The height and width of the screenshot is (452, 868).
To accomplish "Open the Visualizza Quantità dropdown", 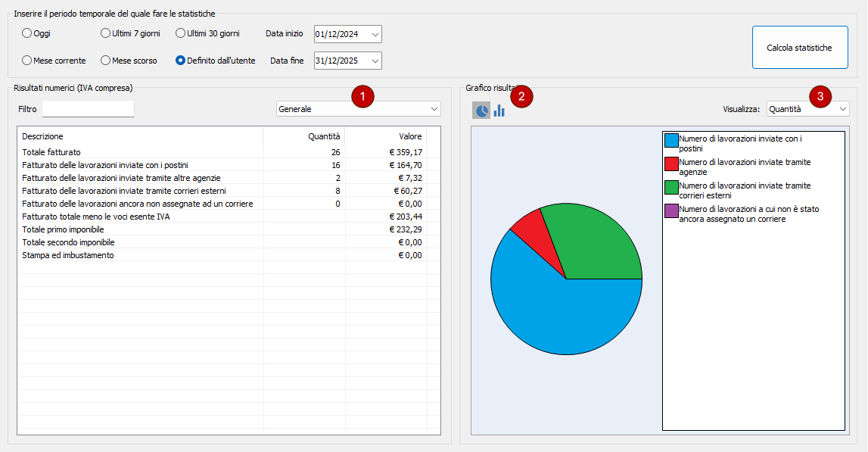I will [x=807, y=109].
